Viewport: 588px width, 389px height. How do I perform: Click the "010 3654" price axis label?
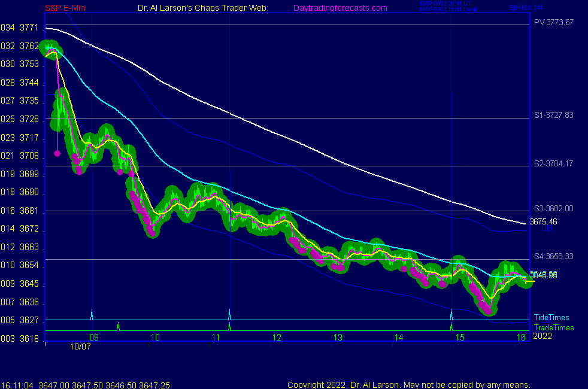[20, 265]
